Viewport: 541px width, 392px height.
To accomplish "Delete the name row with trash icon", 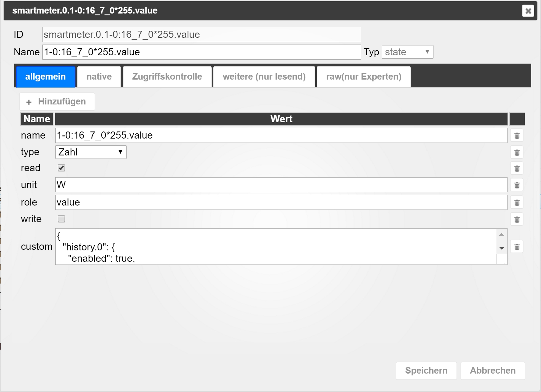I will click(x=517, y=135).
